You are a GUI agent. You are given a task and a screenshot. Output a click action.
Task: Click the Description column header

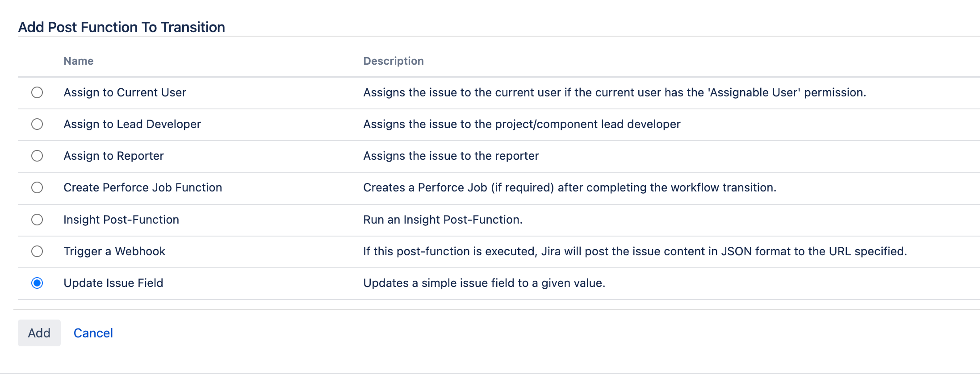393,61
